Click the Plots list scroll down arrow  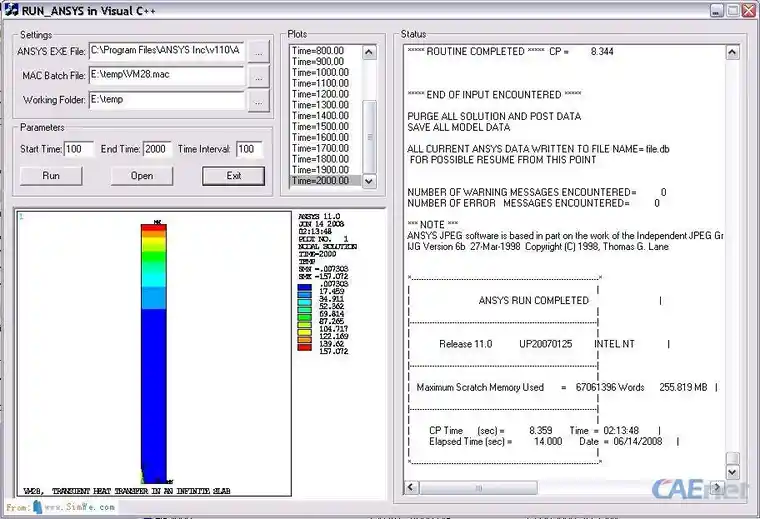pos(369,181)
